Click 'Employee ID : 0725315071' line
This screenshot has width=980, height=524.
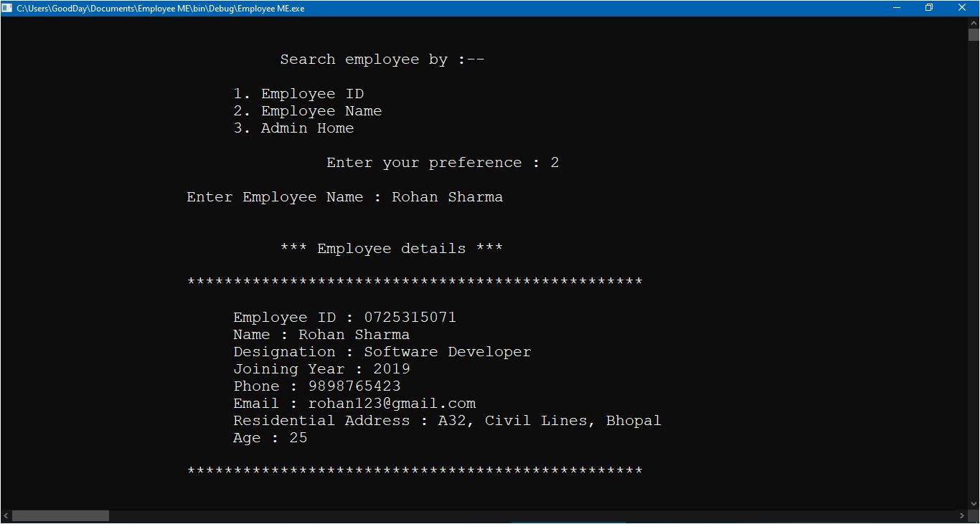pos(345,318)
